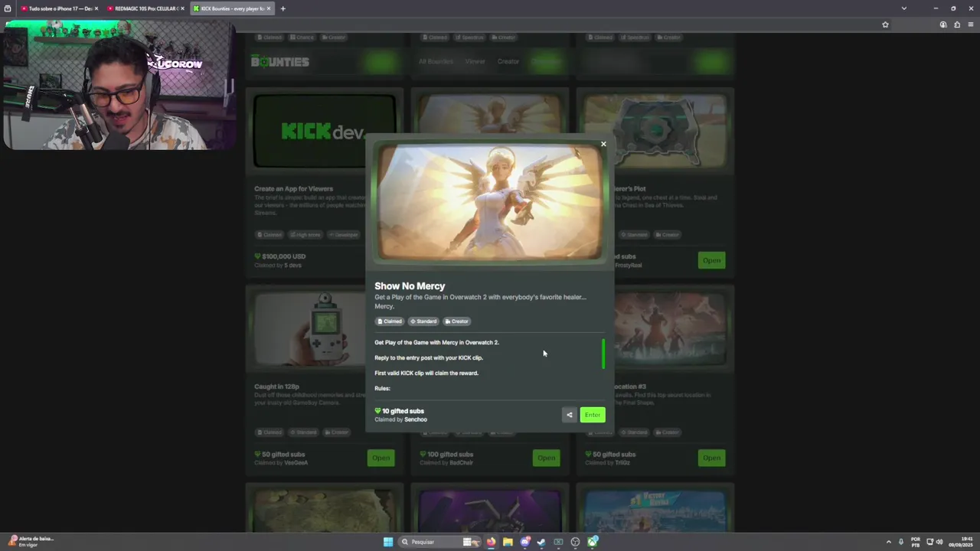Click the 'Show No Mercy' title
The height and width of the screenshot is (551, 980).
coord(410,286)
